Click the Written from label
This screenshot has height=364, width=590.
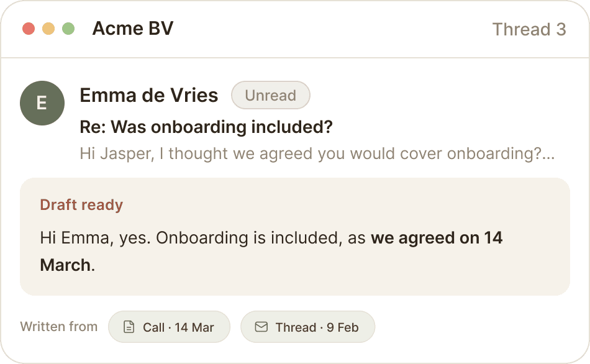pos(59,327)
